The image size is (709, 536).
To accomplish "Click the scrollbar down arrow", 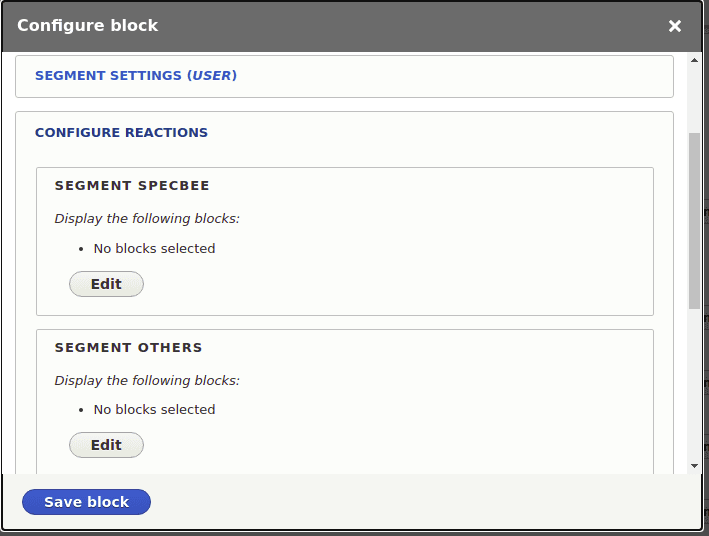I will [x=695, y=465].
